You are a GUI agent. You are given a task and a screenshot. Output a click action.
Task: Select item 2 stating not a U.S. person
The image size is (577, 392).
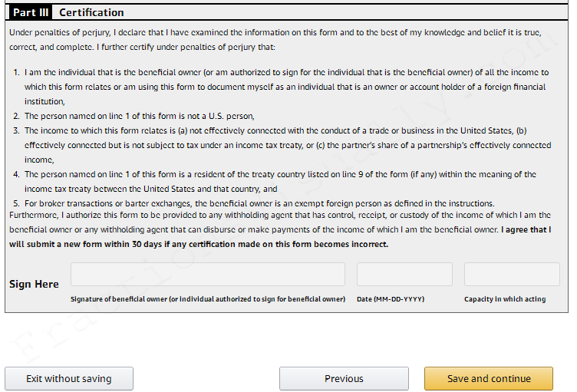[134, 116]
